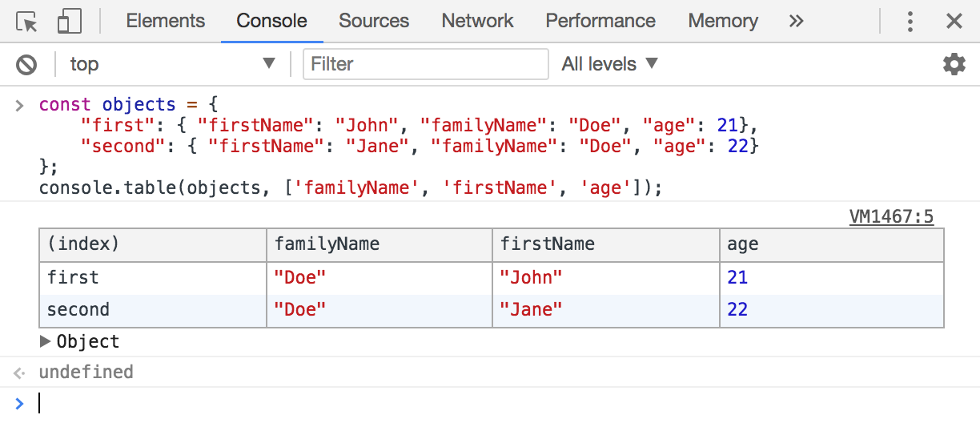Open the Performance tab
980x427 pixels.
point(600,22)
